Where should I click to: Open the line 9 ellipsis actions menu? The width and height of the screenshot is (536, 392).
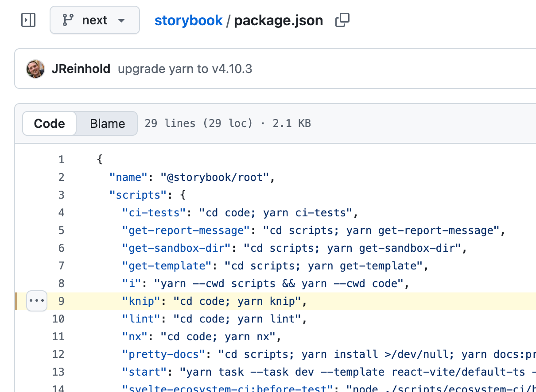click(x=37, y=301)
